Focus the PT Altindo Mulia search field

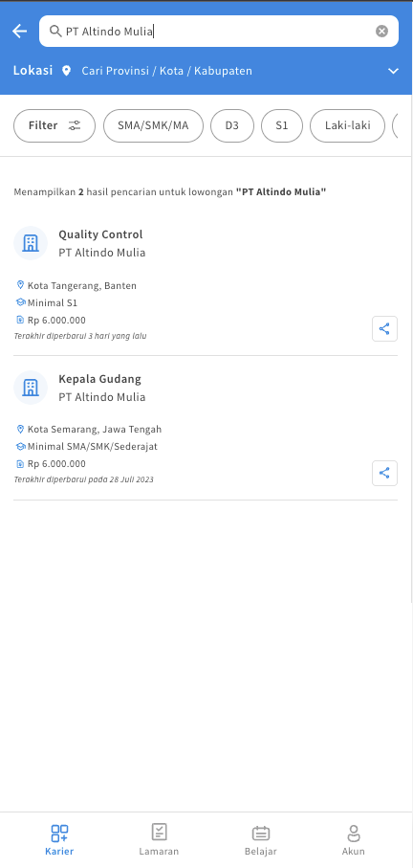pos(219,31)
